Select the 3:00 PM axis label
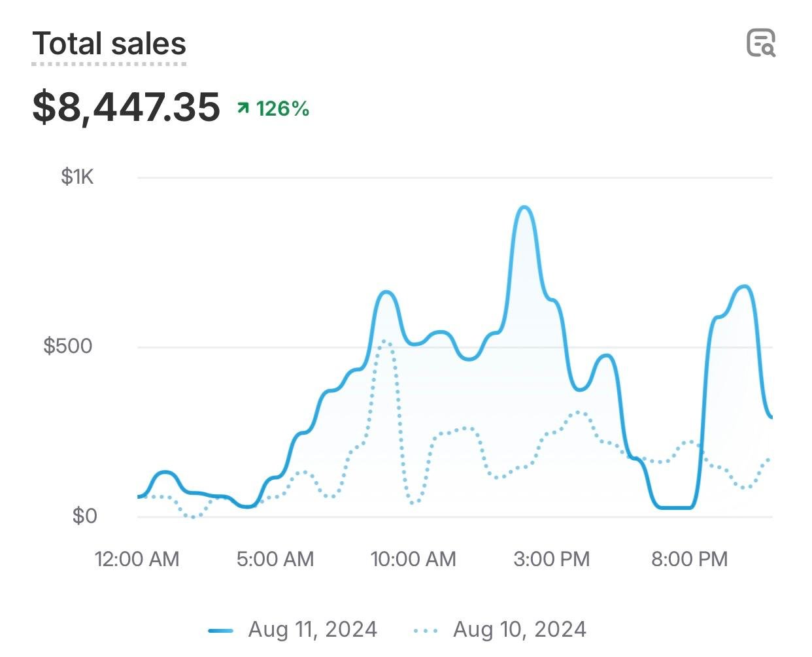 click(x=552, y=560)
